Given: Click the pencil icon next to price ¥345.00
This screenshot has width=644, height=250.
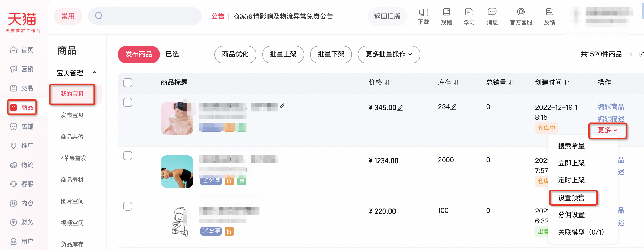Looking at the screenshot, I should [400, 108].
